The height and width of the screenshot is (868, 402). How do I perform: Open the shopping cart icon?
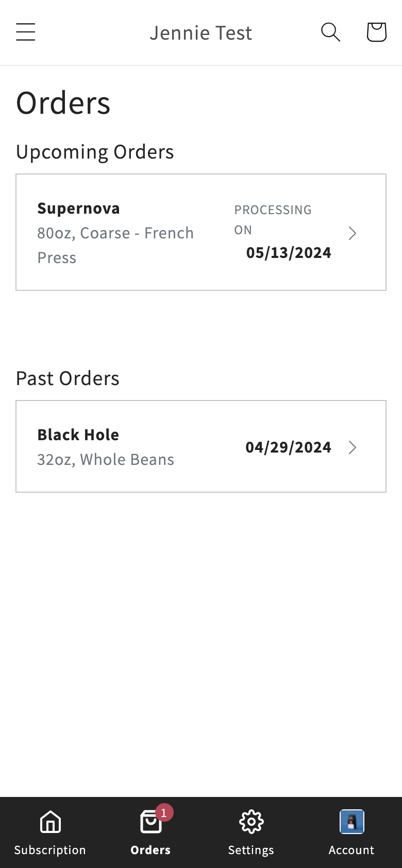pos(376,32)
